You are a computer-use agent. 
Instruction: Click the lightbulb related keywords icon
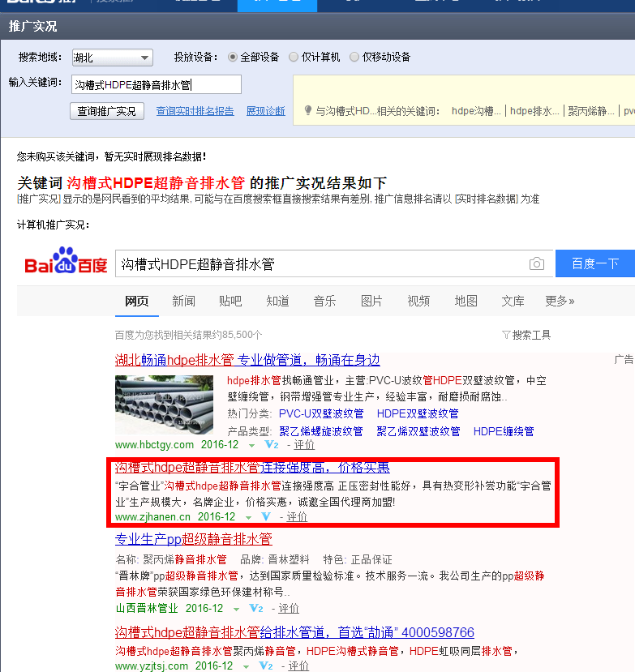pyautogui.click(x=308, y=110)
